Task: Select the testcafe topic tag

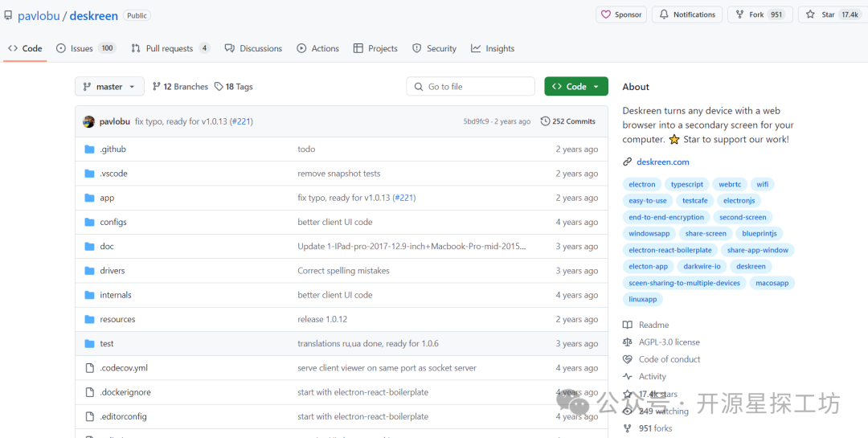Action: pyautogui.click(x=695, y=201)
